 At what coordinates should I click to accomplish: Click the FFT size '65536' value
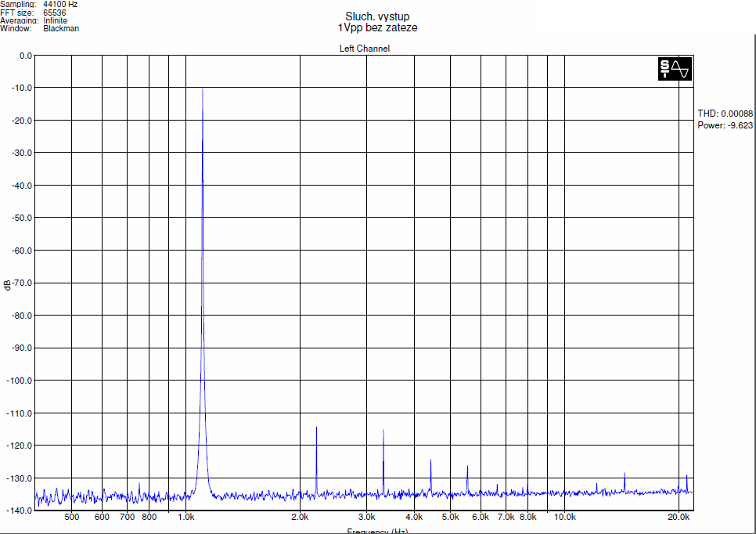pos(55,13)
